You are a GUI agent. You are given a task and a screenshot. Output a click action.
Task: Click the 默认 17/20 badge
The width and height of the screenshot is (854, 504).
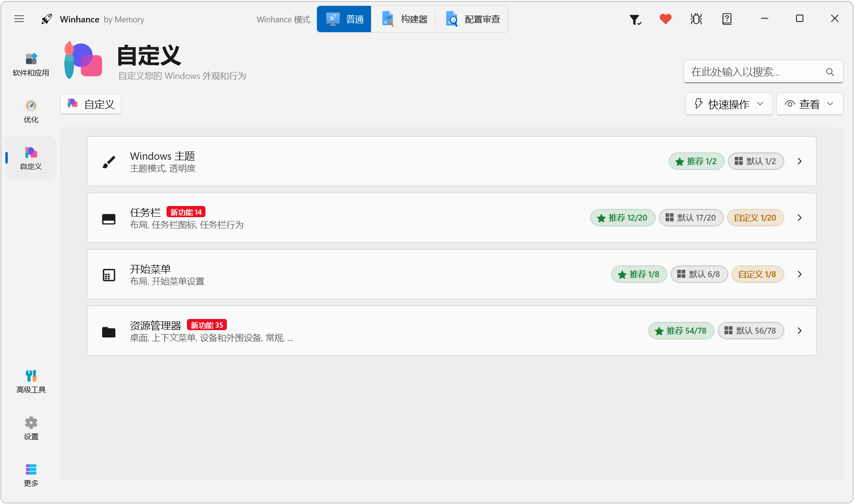click(691, 218)
